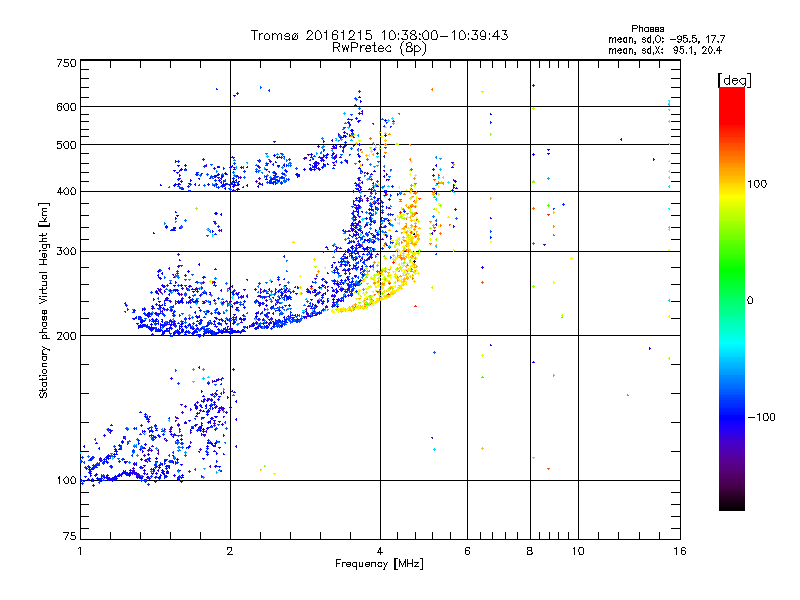This screenshot has height=600, width=800.
Task: Click the x-axis tick label '1'
Action: [x=80, y=551]
